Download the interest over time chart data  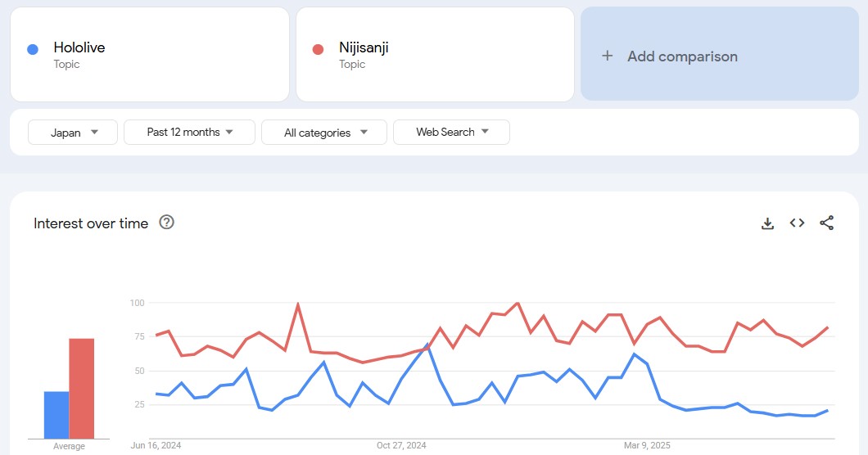coord(767,223)
